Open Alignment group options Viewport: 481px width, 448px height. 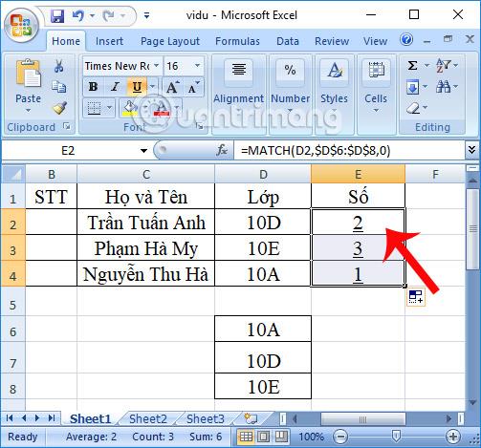238,84
